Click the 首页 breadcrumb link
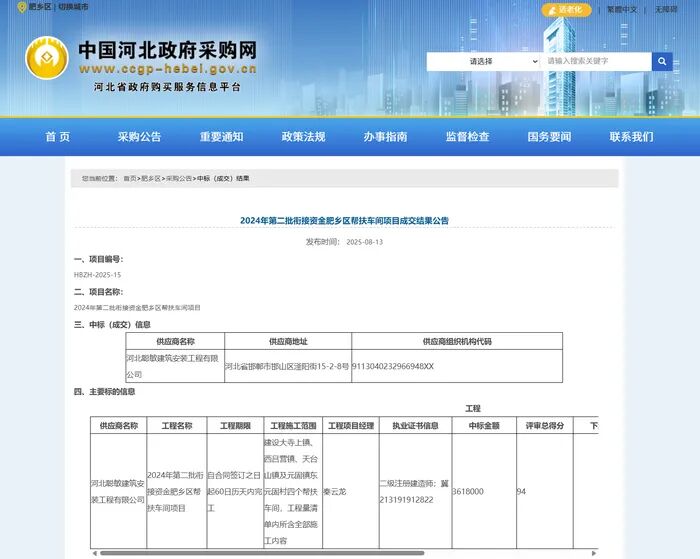Screen dimensions: 700x559 [x=130, y=179]
